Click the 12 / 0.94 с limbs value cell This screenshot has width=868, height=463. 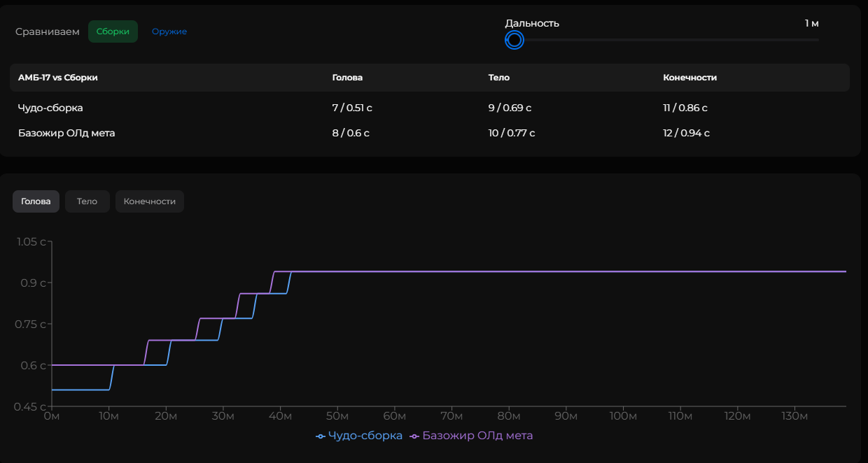point(686,133)
